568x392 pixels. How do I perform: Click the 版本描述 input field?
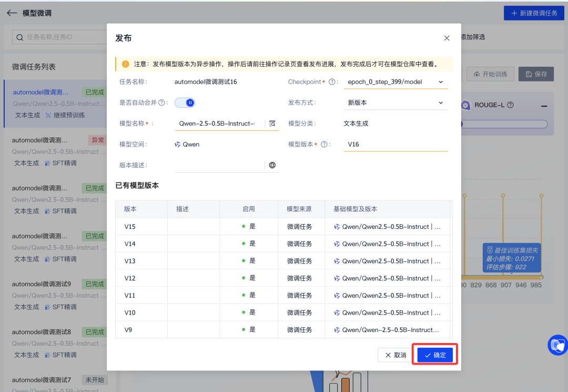point(219,165)
